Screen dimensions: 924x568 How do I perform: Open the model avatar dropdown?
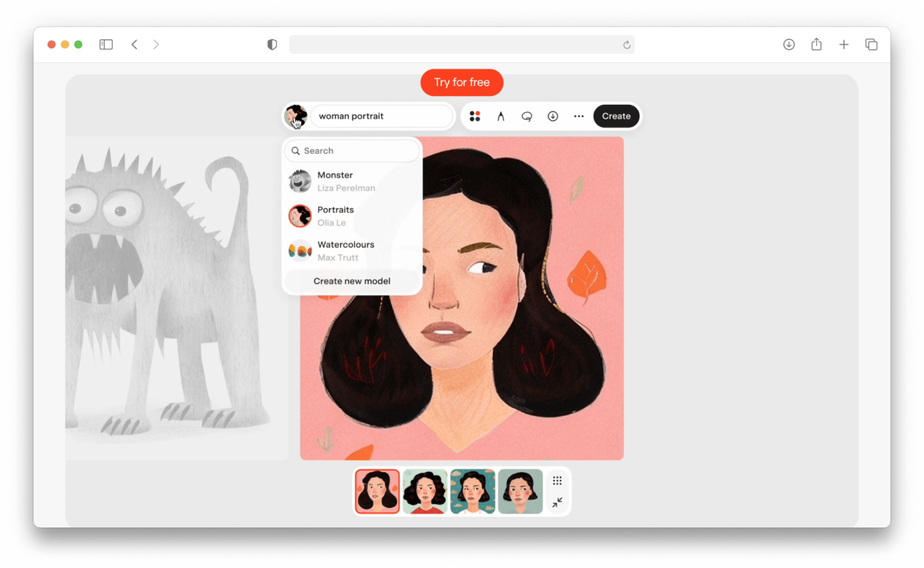click(296, 116)
